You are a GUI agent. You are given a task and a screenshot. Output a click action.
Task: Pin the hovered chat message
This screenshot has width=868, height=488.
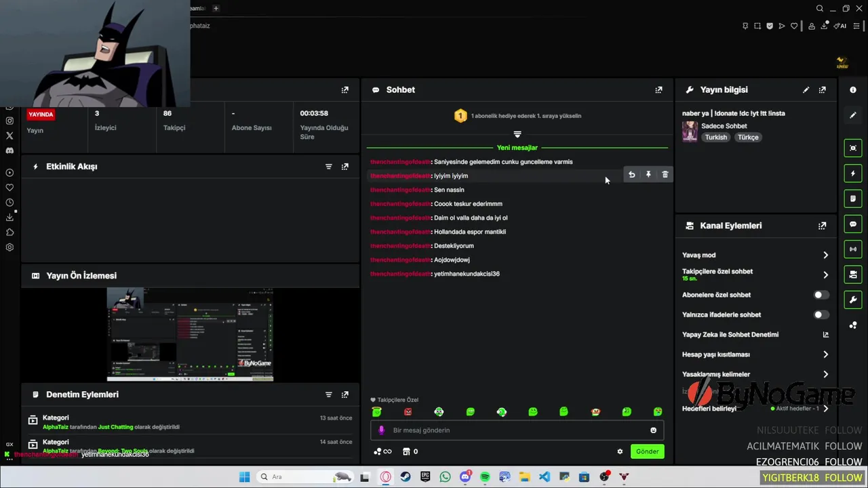click(648, 175)
